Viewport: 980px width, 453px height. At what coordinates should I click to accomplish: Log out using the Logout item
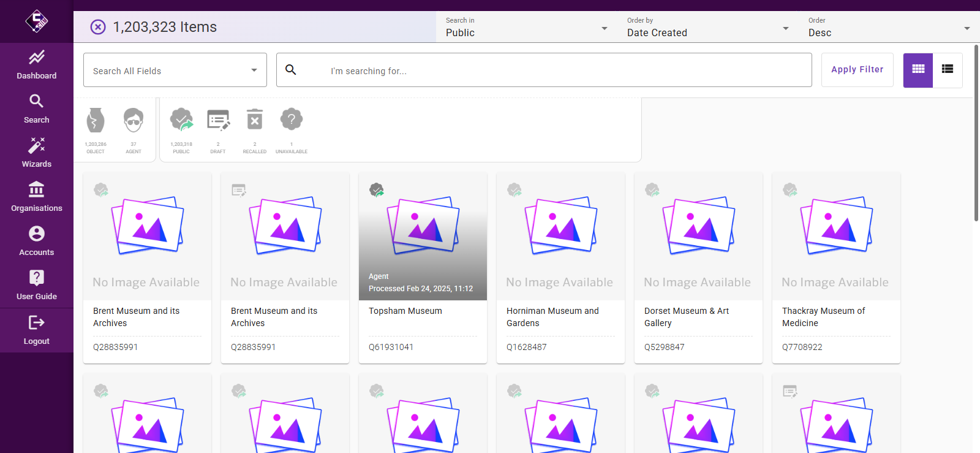[x=37, y=330]
